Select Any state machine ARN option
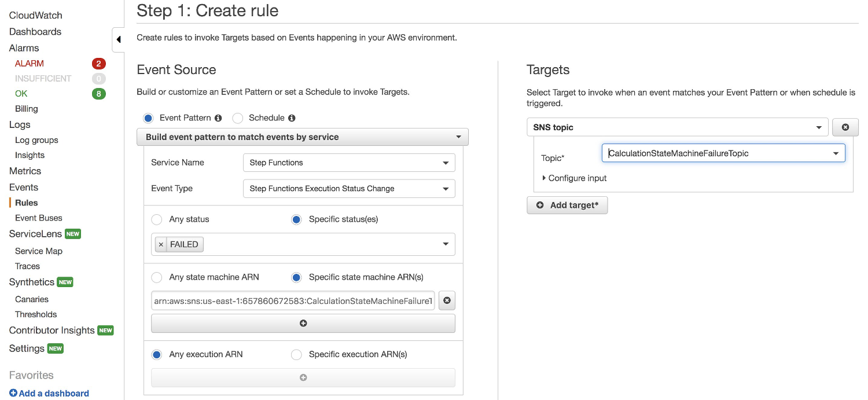The height and width of the screenshot is (400, 868). click(157, 278)
